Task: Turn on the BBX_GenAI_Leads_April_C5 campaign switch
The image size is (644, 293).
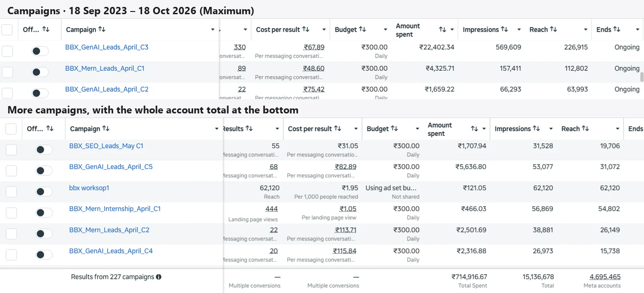Action: point(44,171)
